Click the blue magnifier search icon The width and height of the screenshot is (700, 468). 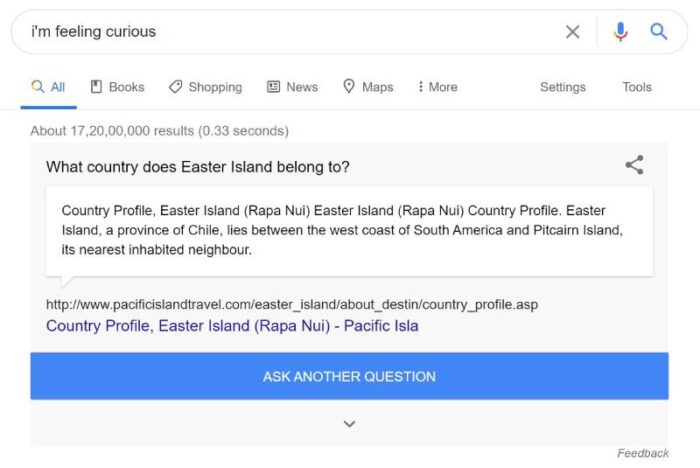658,32
